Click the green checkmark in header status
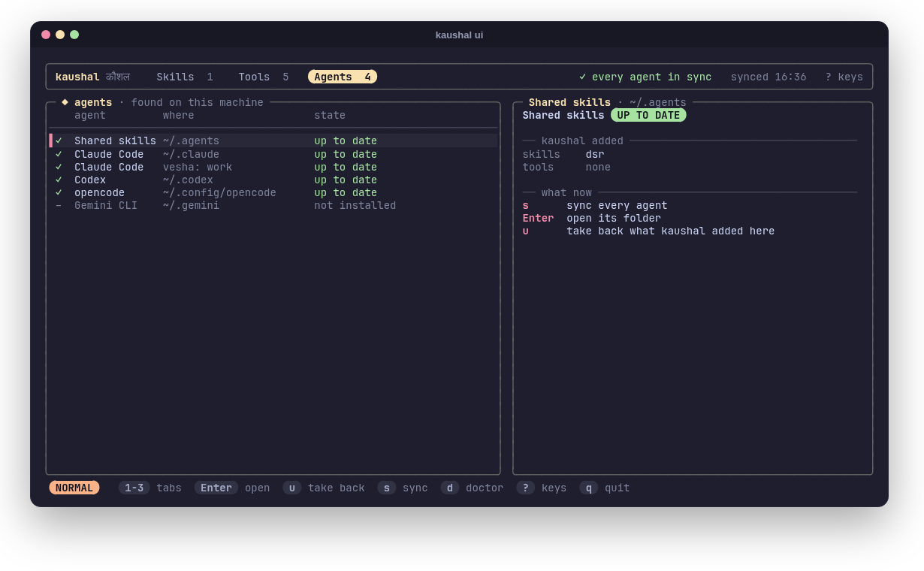924x571 pixels. click(x=583, y=77)
